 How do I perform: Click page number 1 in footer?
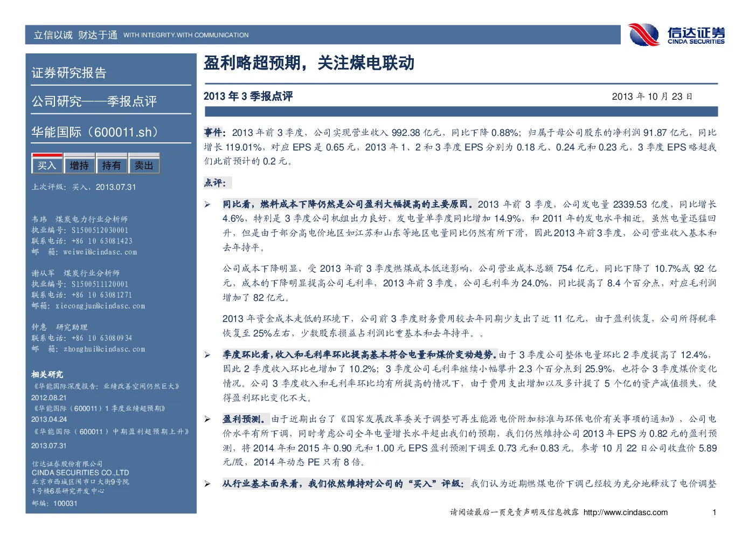pos(715,512)
